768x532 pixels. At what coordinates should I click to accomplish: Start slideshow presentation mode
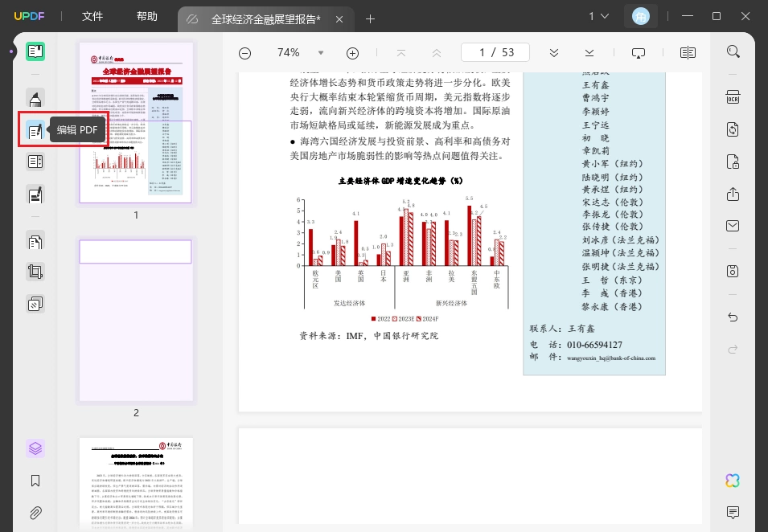639,53
